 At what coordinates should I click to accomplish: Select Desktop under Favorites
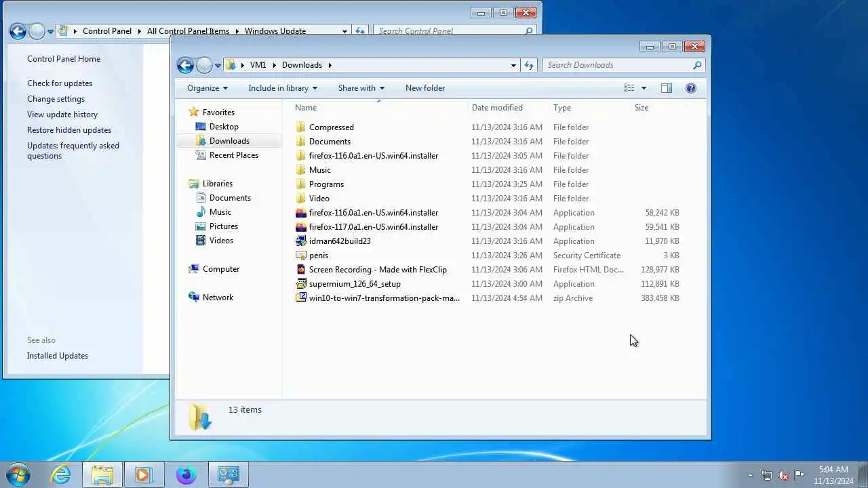click(223, 127)
